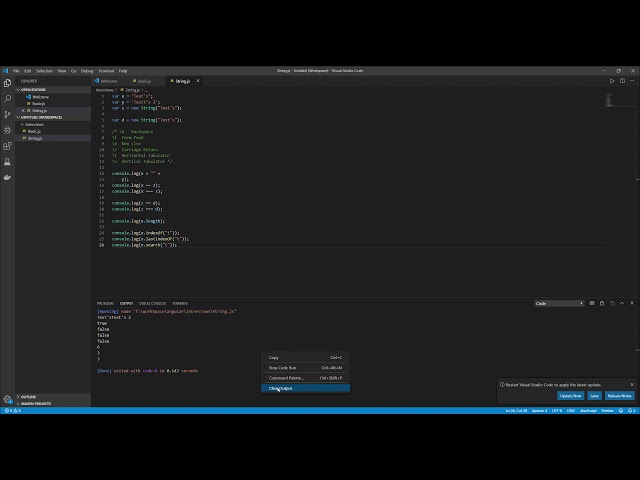The image size is (640, 480).
Task: Choose Clear Output in context menu
Action: [305, 388]
